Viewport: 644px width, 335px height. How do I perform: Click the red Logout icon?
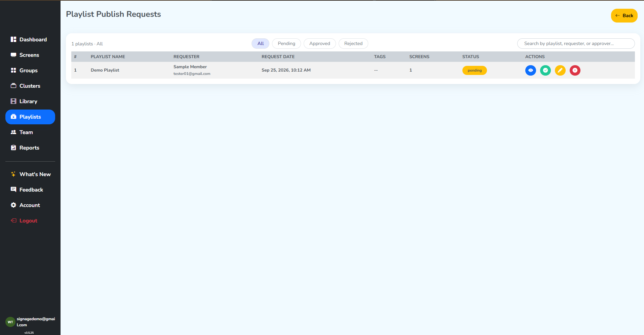coord(13,220)
